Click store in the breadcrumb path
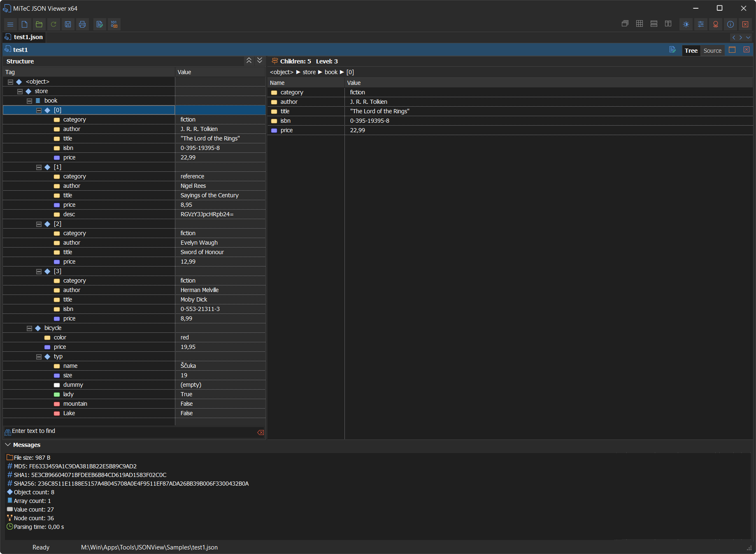The image size is (756, 554). [309, 72]
